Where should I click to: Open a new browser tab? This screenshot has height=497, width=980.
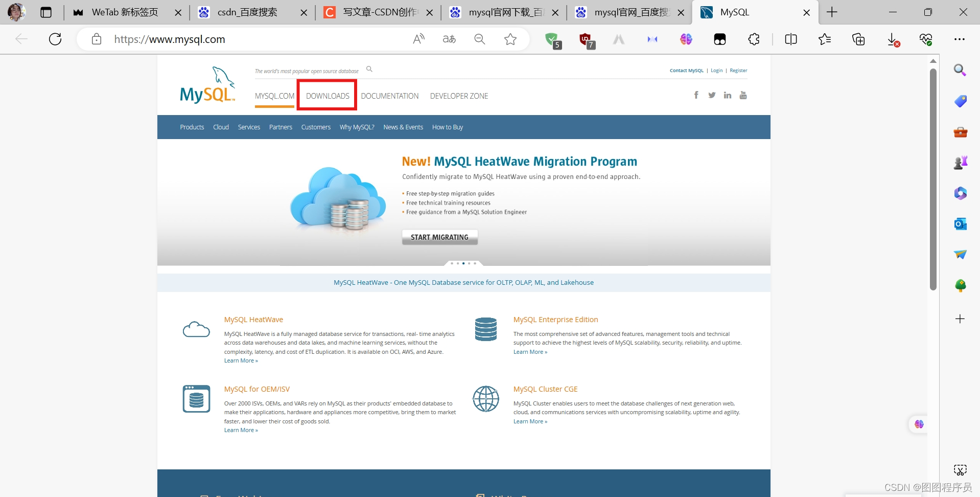click(832, 12)
